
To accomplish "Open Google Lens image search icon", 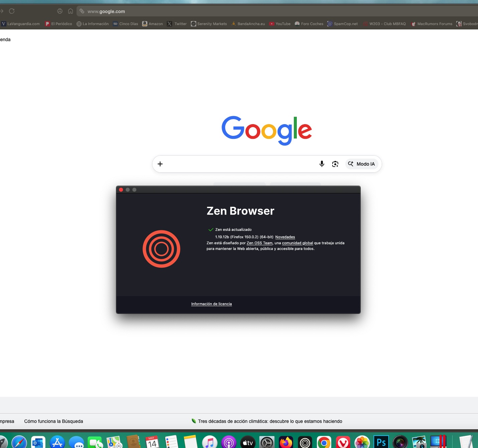I will click(335, 164).
